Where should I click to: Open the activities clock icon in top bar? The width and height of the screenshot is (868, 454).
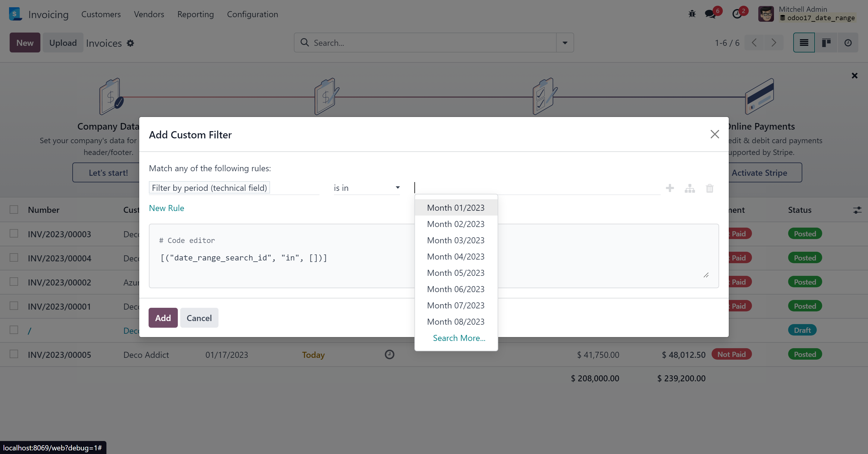point(737,14)
